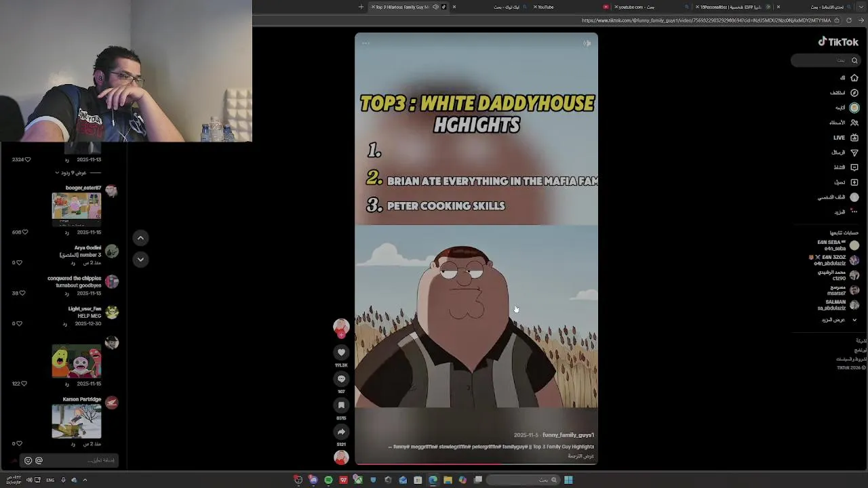Focus the add comment field
868x488 pixels.
(x=68, y=460)
